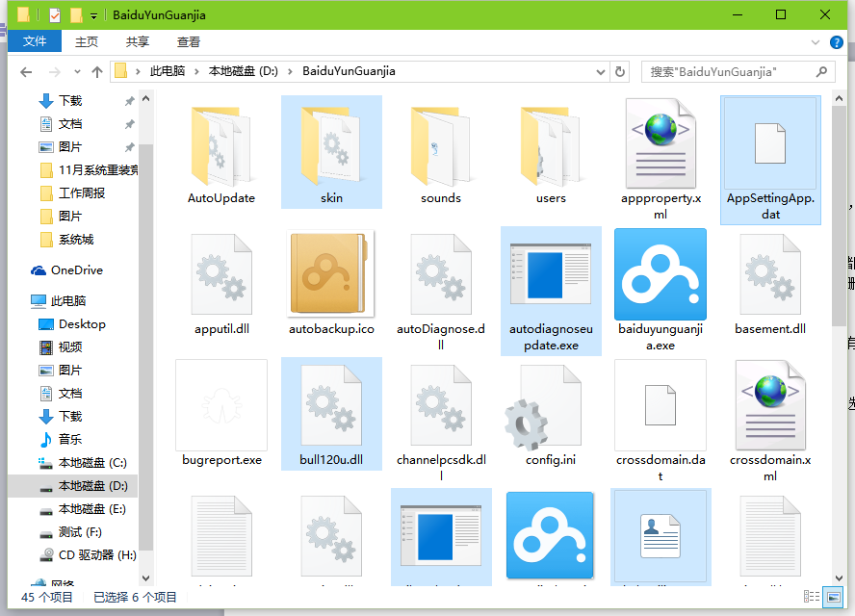Select the AppSettingApp.dat file icon
Viewport: 855px width, 616px height.
pyautogui.click(x=770, y=143)
